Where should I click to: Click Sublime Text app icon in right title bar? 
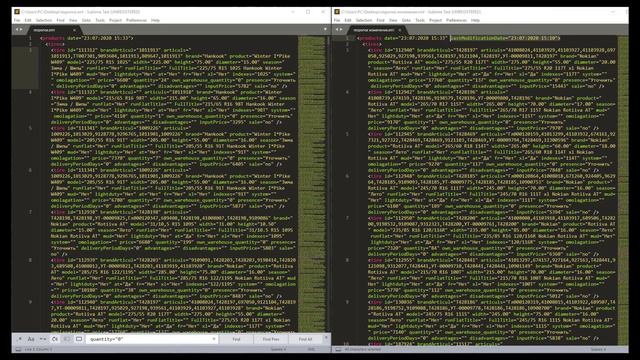(x=337, y=12)
